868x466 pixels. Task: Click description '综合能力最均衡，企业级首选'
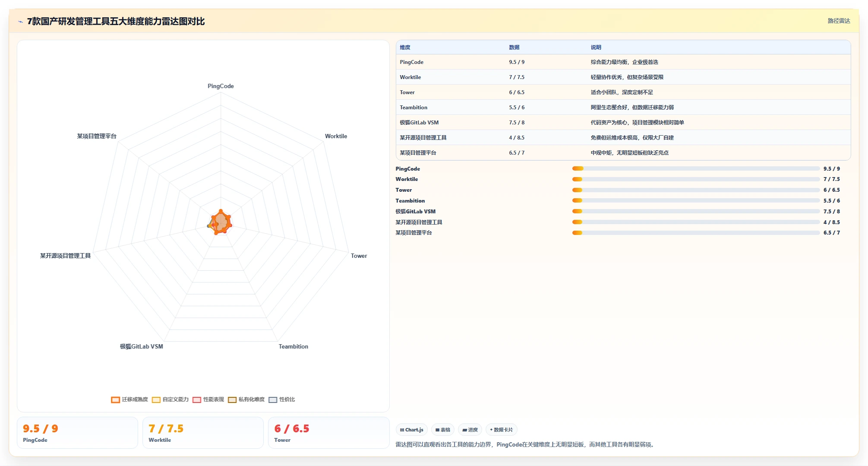(x=624, y=62)
